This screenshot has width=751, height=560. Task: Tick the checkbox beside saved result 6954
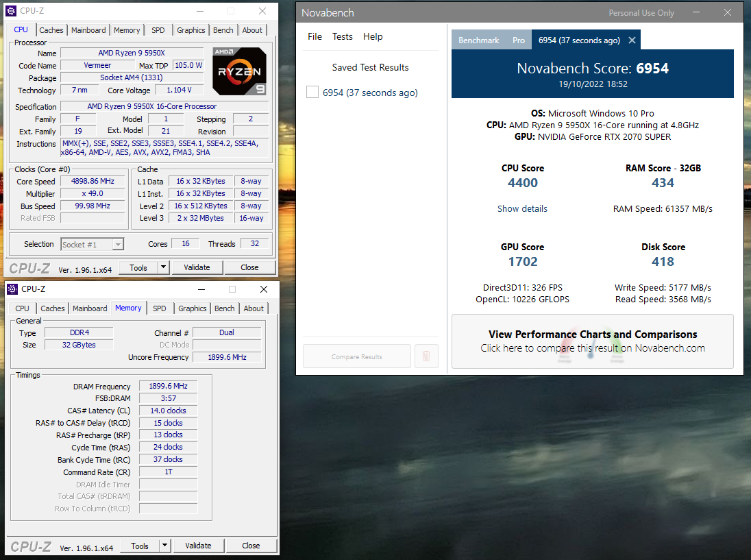(312, 92)
